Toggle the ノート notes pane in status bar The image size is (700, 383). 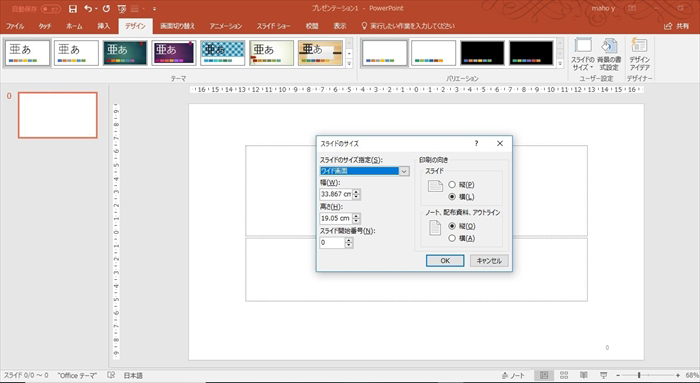pyautogui.click(x=513, y=375)
